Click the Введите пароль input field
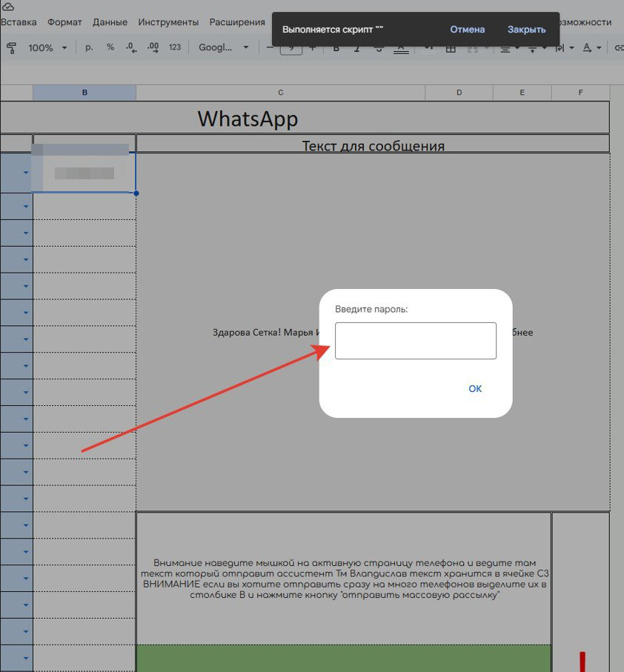Viewport: 624px width, 672px height. pos(415,341)
